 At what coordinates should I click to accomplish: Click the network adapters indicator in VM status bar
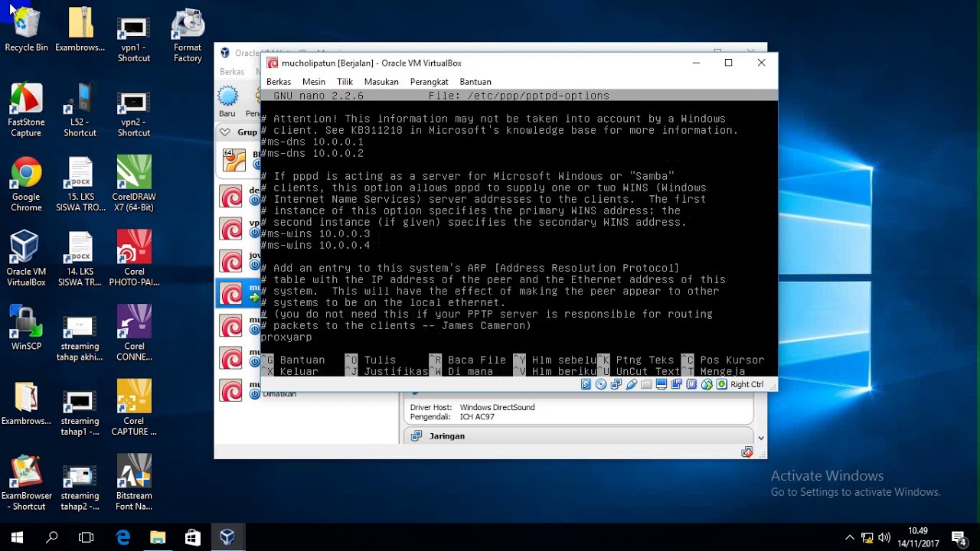point(616,384)
